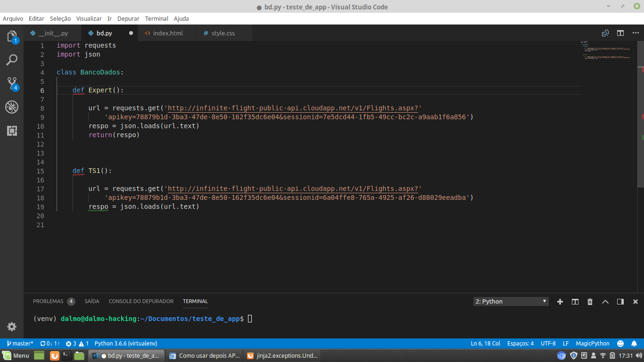Open the Arquivo menu

click(x=13, y=18)
